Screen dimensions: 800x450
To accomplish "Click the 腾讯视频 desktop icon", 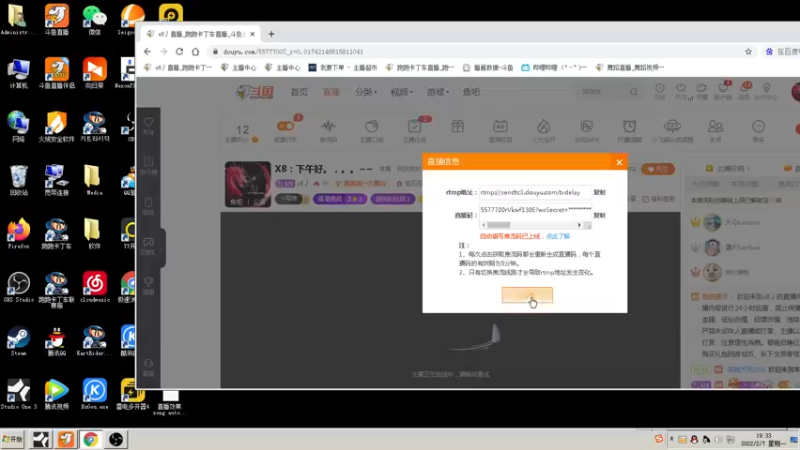I will click(56, 394).
